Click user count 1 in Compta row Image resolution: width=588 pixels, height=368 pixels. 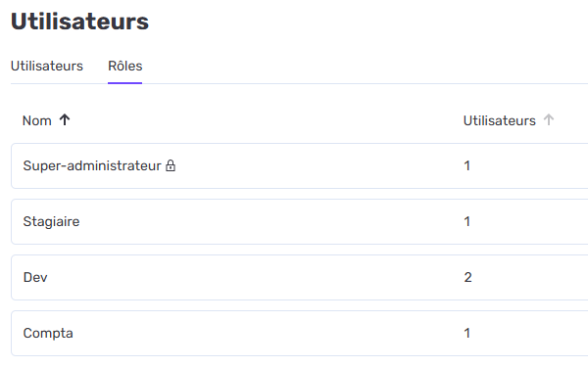point(466,333)
